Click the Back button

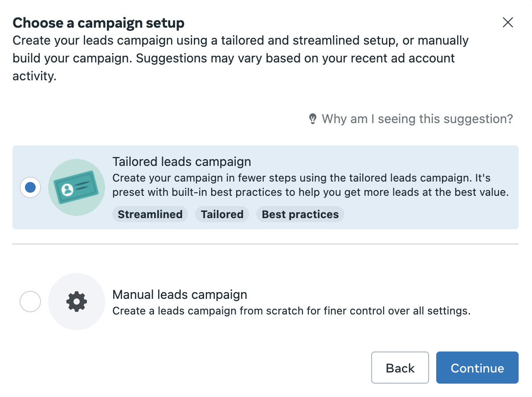(400, 368)
